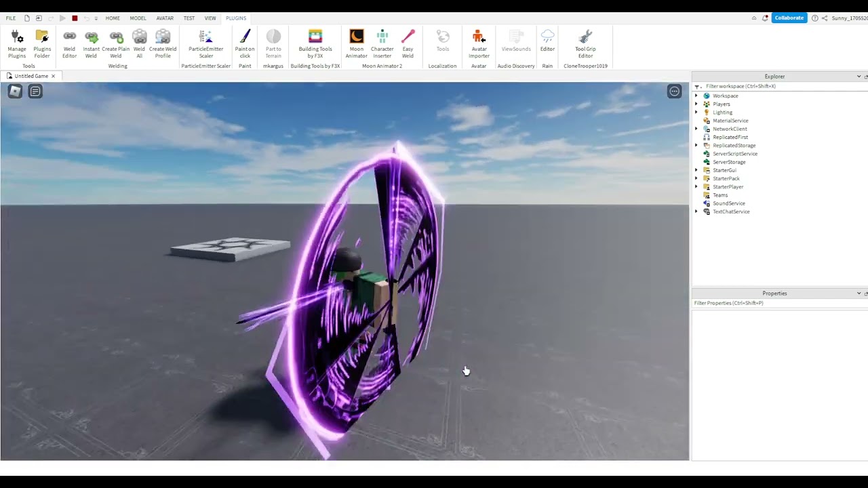Close the Untitled Game tab
Image resolution: width=868 pixels, height=488 pixels.
coord(53,76)
